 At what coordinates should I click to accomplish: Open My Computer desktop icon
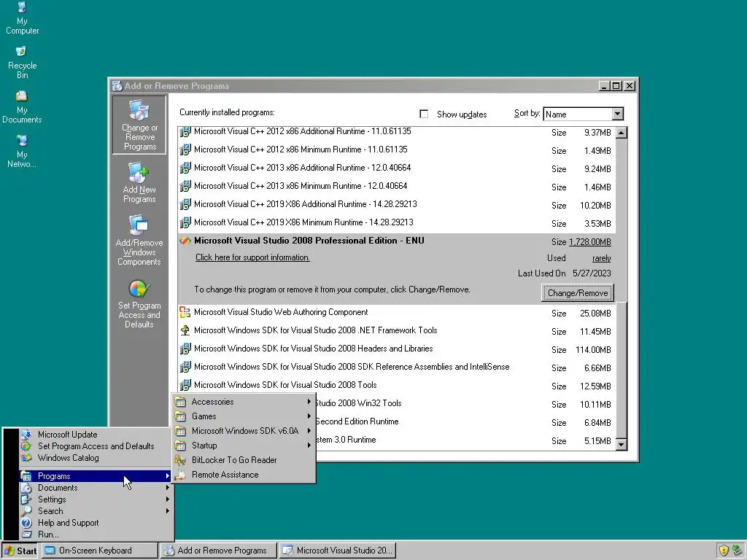[22, 19]
